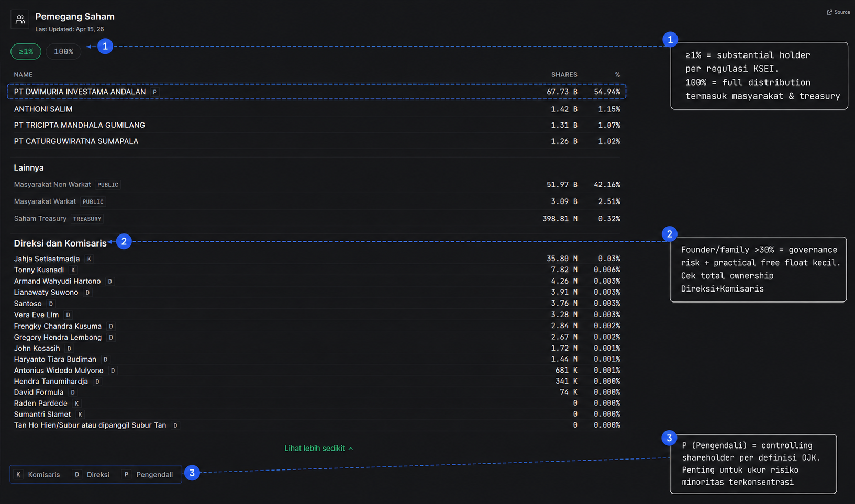Click the D Direksi legend entry

pos(91,475)
